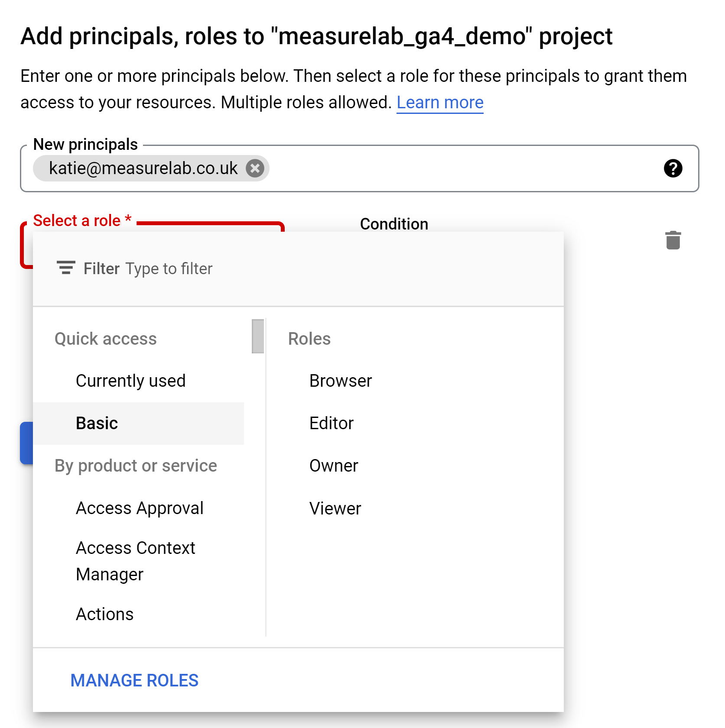This screenshot has width=725, height=728.
Task: Click the help question mark icon
Action: point(672,168)
